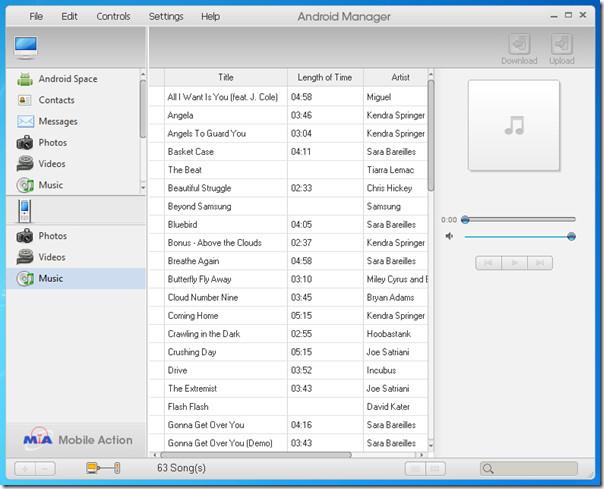The width and height of the screenshot is (604, 489).
Task: Click the minus remove button
Action: tap(45, 469)
